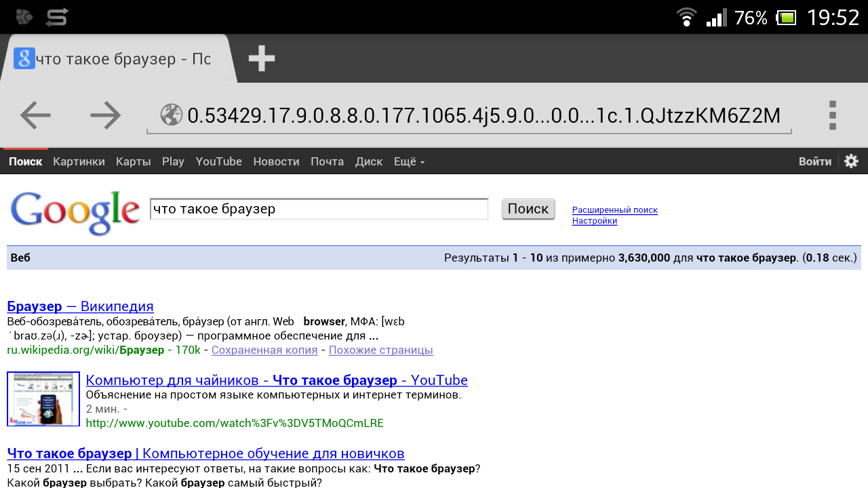Click the Google logo
The image size is (868, 488).
coord(75,213)
